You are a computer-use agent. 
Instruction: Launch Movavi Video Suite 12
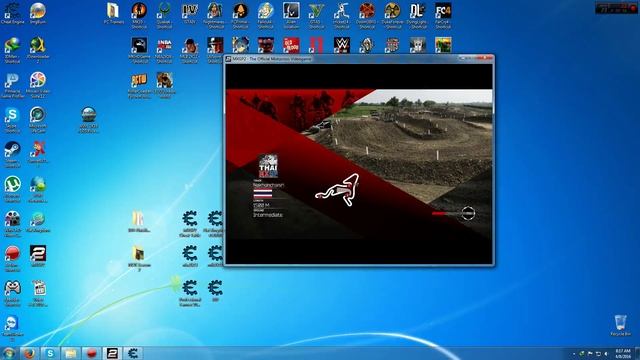pos(38,85)
